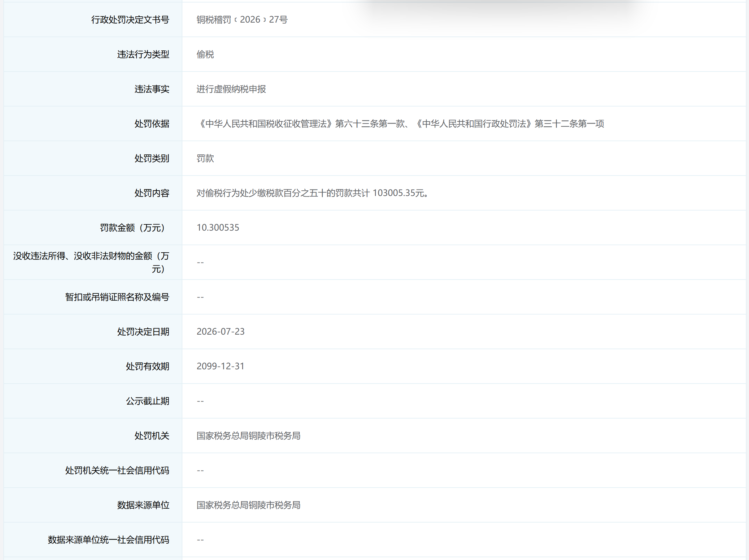Select the value 偷税
The height and width of the screenshot is (560, 749).
tap(205, 54)
